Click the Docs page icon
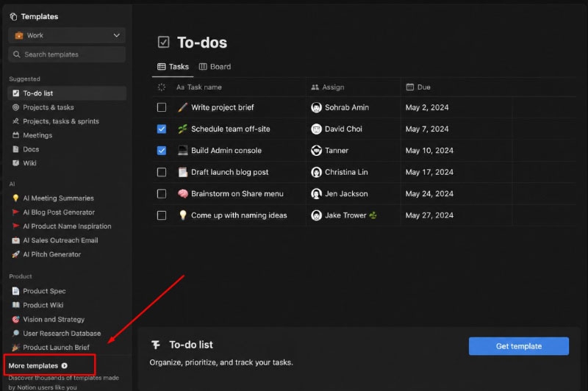 pyautogui.click(x=15, y=149)
